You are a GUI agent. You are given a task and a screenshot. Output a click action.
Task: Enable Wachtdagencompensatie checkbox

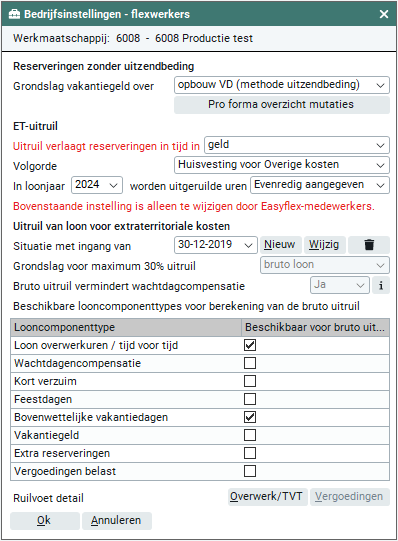pos(250,363)
